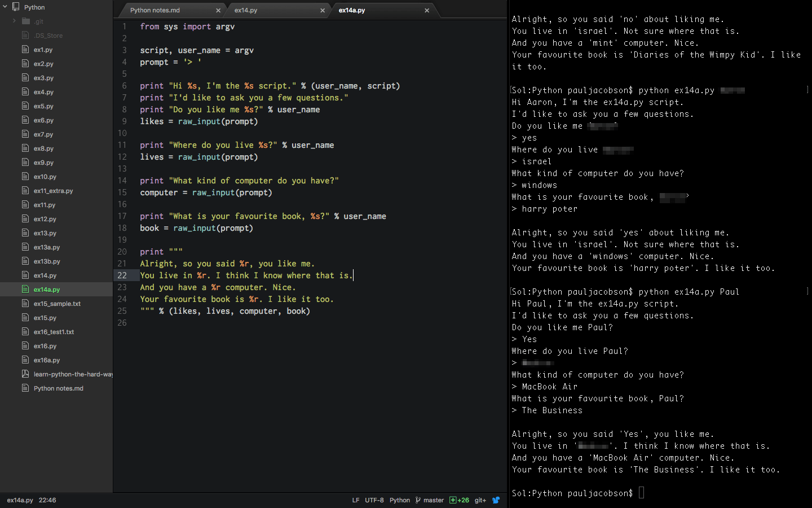Click line number 22 in the gutter
Screen dimensions: 812x508
click(x=123, y=275)
